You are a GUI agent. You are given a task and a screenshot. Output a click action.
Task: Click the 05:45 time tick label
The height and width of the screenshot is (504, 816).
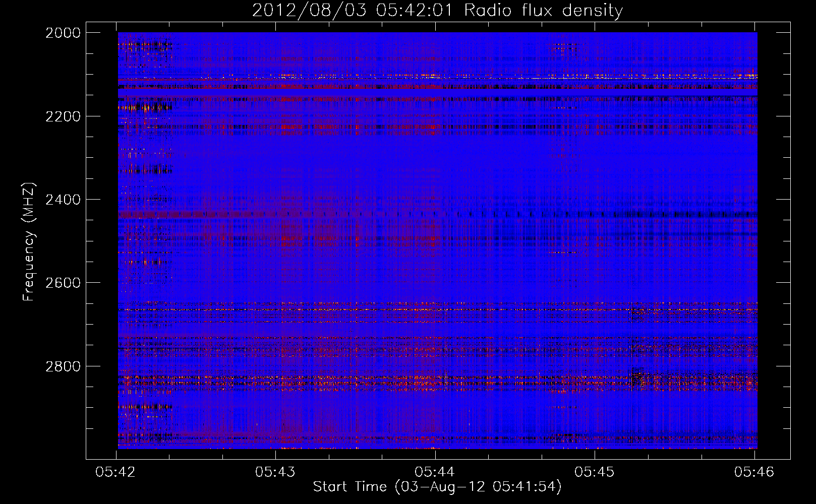(595, 472)
